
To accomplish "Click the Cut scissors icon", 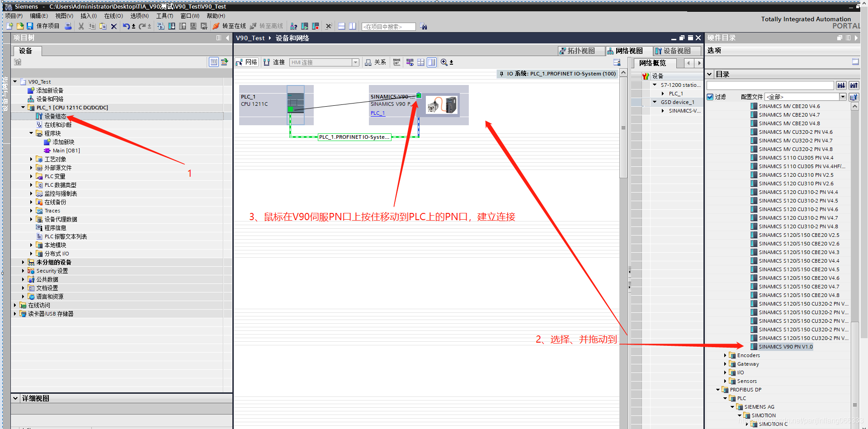I will tap(81, 26).
